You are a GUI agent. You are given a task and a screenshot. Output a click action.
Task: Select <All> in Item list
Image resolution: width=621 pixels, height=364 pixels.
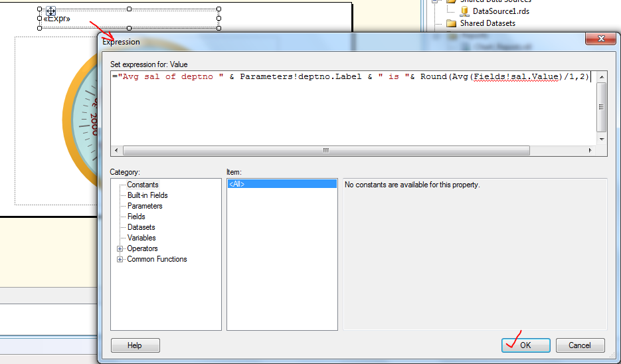pos(282,184)
